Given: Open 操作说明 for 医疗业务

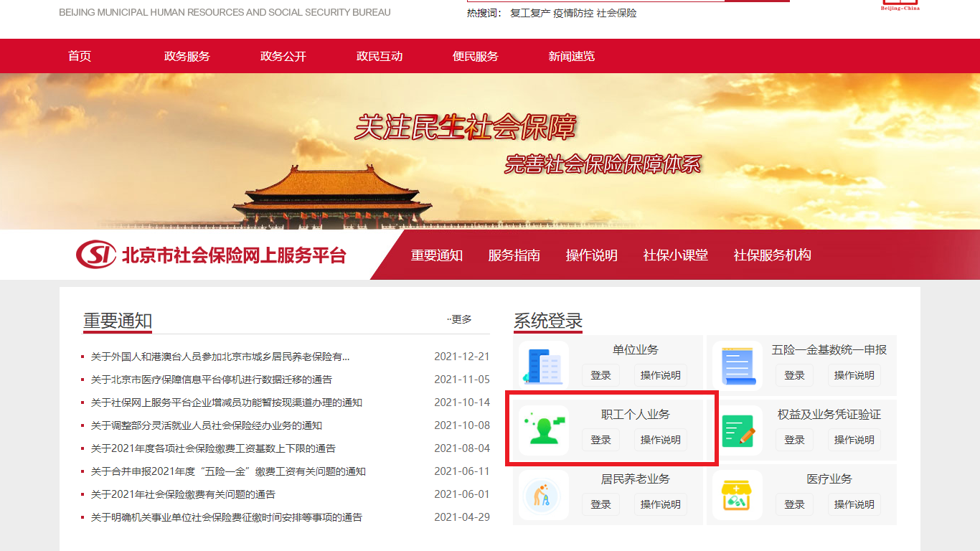Looking at the screenshot, I should point(854,504).
